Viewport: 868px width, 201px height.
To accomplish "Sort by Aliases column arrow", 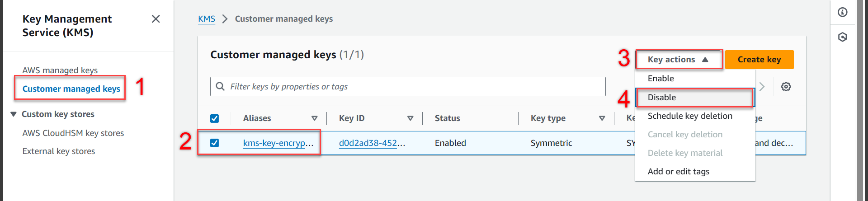I will point(314,118).
